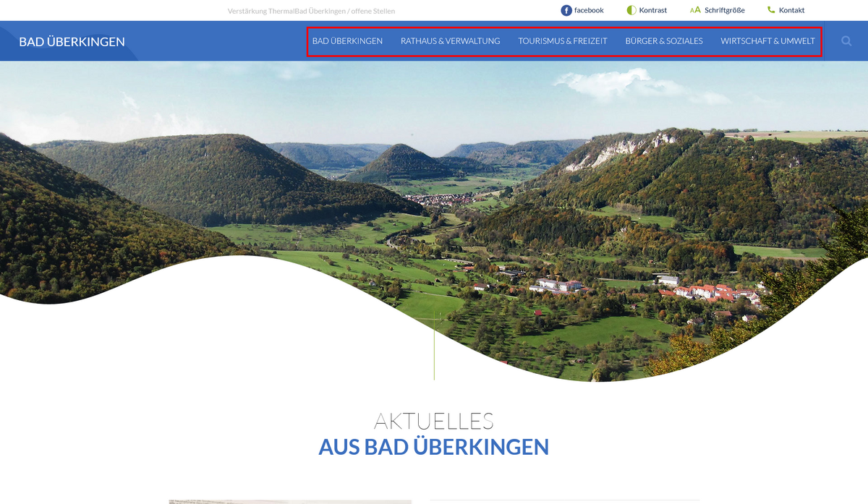
Task: Click the Facebook logo icon
Action: [x=566, y=10]
